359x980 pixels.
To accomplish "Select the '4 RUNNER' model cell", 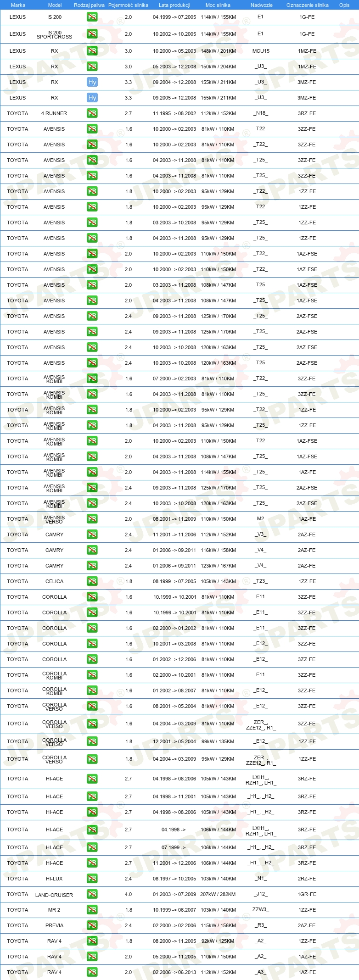I will (54, 113).
